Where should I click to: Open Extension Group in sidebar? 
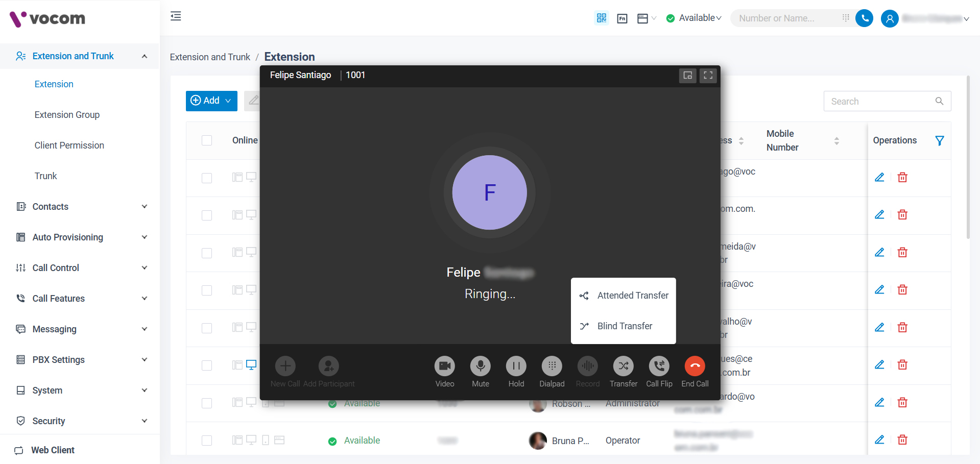tap(67, 115)
